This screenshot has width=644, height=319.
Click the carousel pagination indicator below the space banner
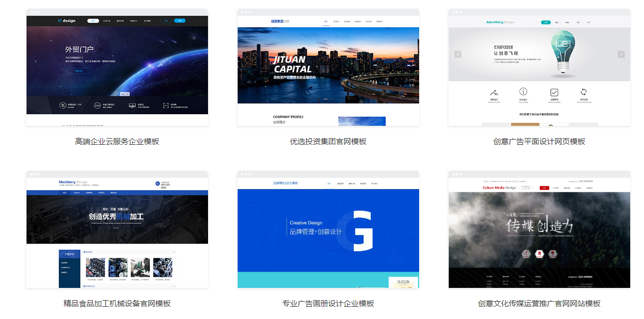point(125,94)
